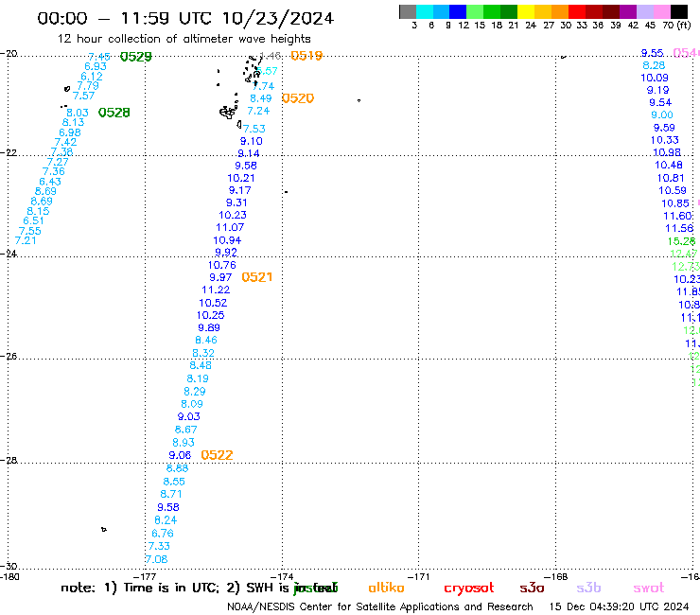Click the "cryosat" satellite legend label
Viewport: 700px width, 615px height.
pyautogui.click(x=469, y=589)
